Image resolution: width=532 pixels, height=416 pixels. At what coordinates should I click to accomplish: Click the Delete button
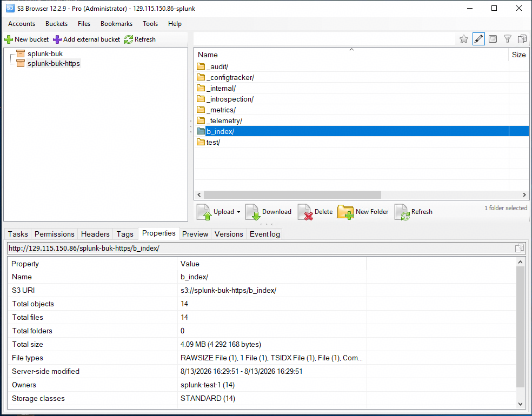[315, 212]
